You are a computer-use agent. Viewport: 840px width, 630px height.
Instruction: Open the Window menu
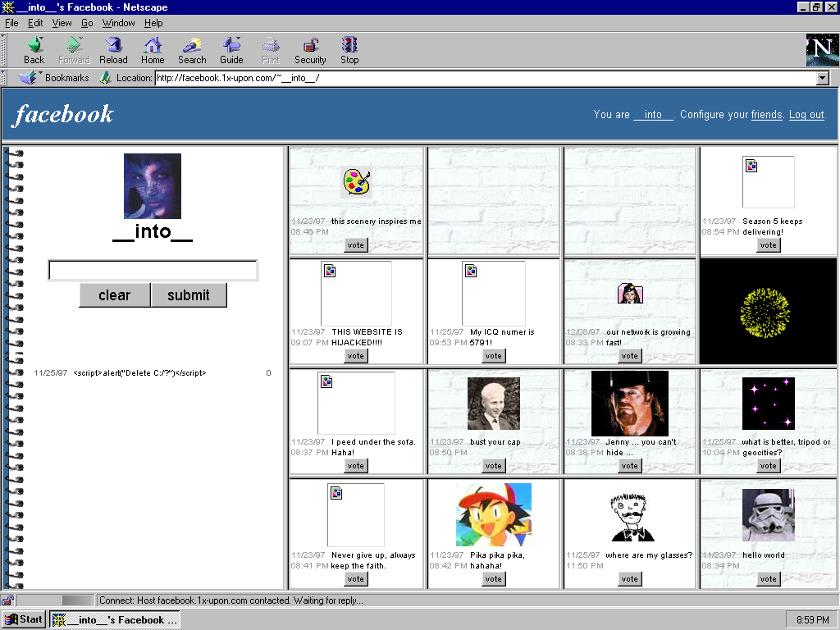click(x=119, y=23)
